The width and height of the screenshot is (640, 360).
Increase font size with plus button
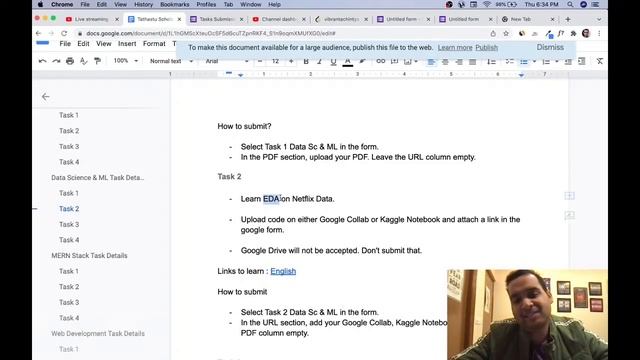point(291,61)
